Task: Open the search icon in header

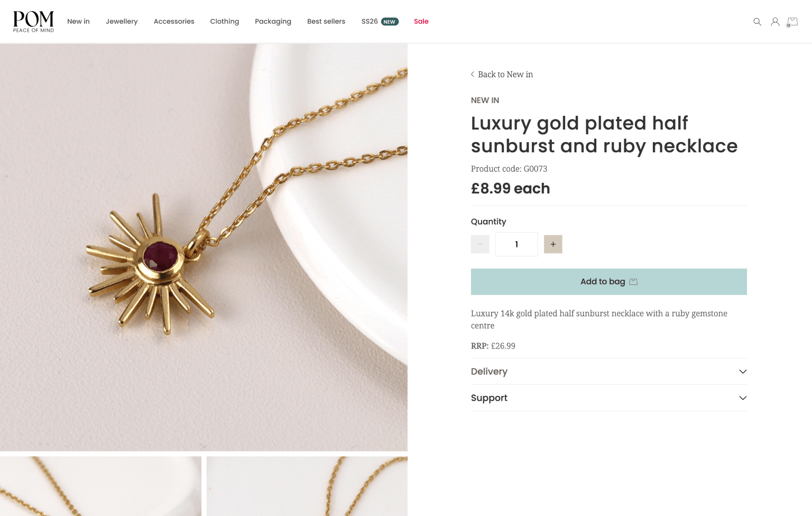Action: [x=757, y=22]
